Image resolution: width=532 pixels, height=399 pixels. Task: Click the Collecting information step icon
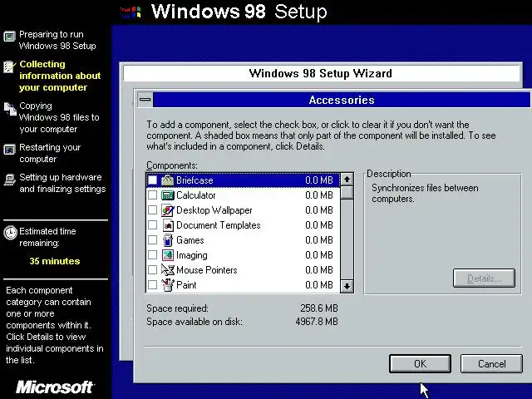pyautogui.click(x=9, y=66)
